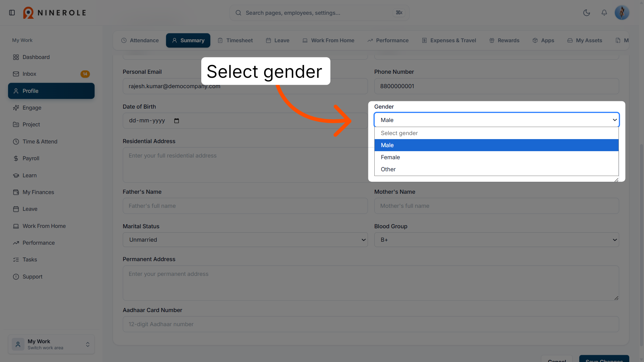Image resolution: width=644 pixels, height=362 pixels.
Task: Open Payroll in the sidebar
Action: (51, 158)
